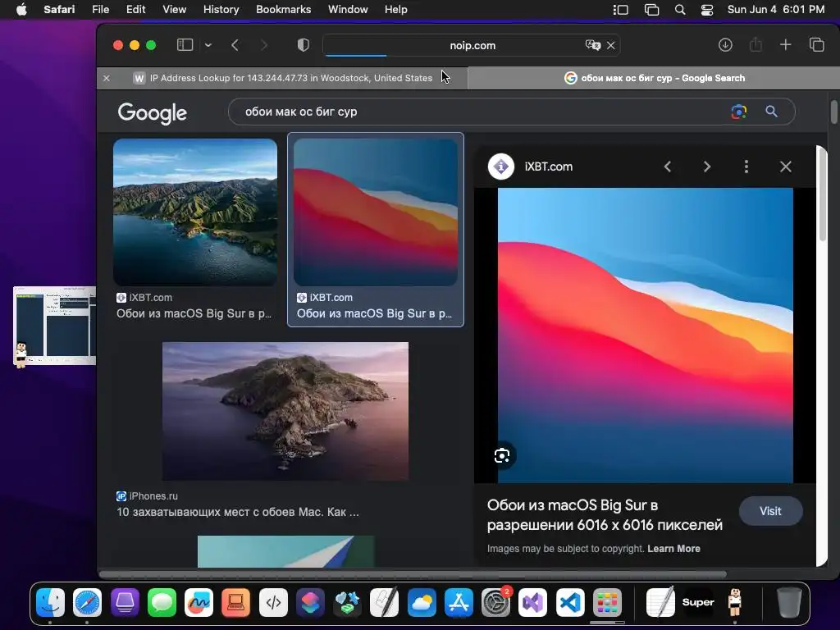The width and height of the screenshot is (840, 630).
Task: Search by image with Google Lens icon
Action: point(739,112)
